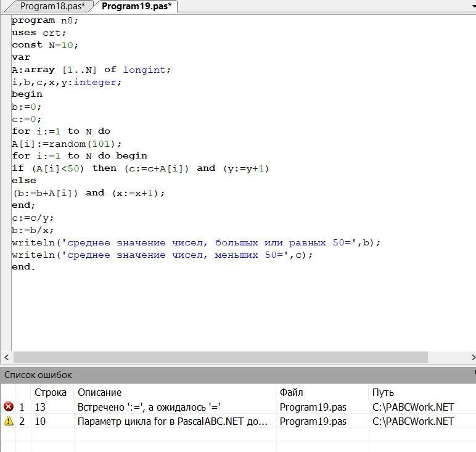Click Program19.pas file cell in error row 1

pyautogui.click(x=313, y=407)
